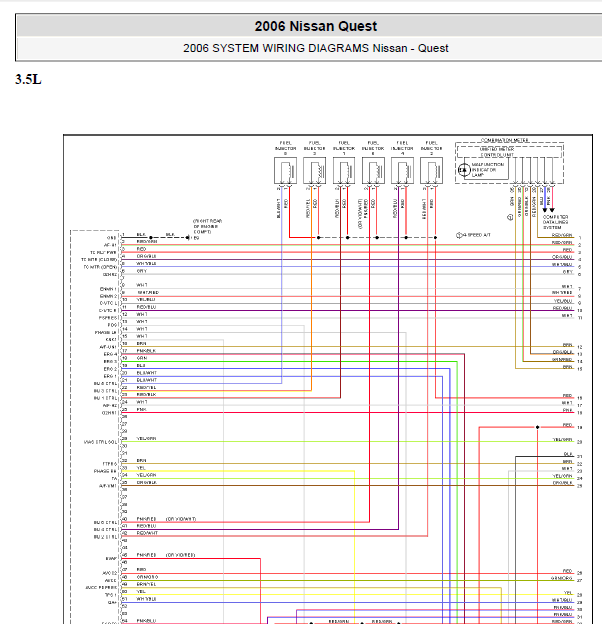Click 'GRY' wire label at pin 6

[142, 271]
